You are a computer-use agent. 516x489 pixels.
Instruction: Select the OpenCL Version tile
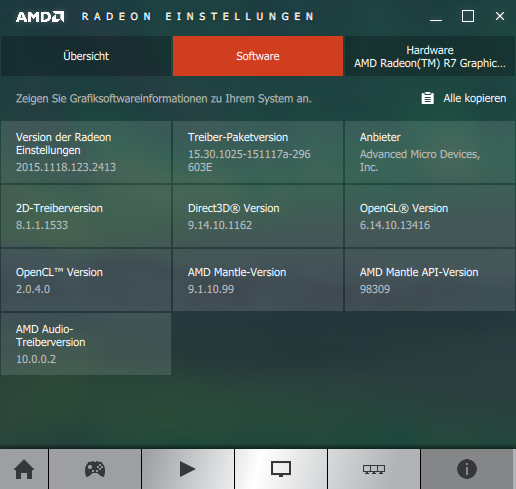pyautogui.click(x=86, y=280)
